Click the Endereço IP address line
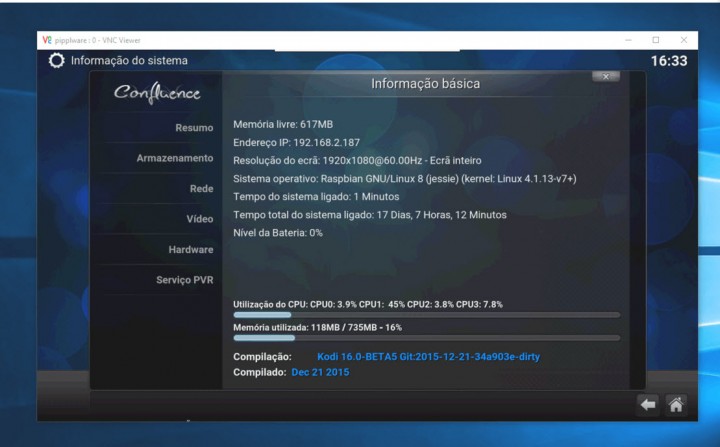720x447 pixels. click(296, 142)
